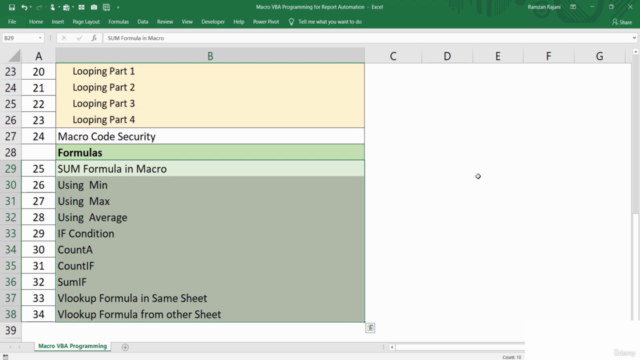
Task: Select row 39 header
Action: point(11,330)
